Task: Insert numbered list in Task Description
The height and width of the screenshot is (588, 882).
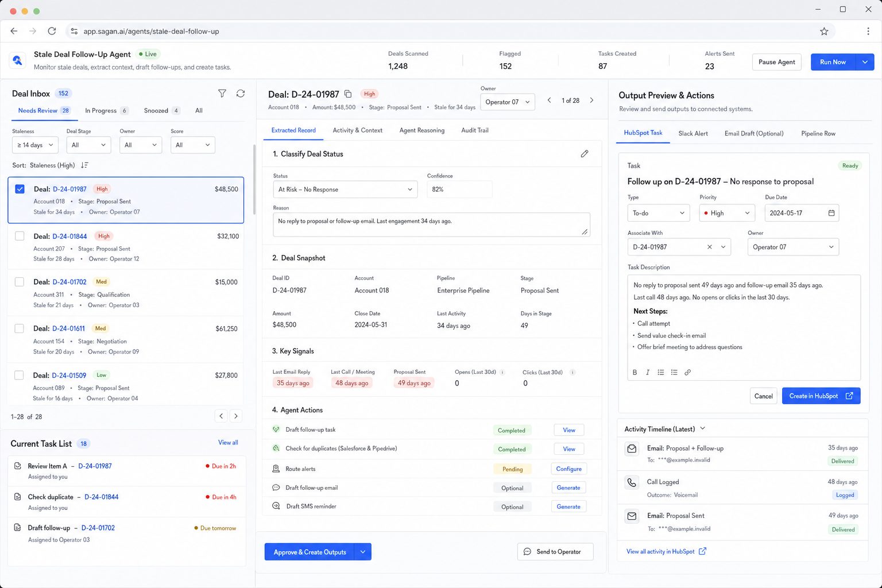Action: [674, 372]
